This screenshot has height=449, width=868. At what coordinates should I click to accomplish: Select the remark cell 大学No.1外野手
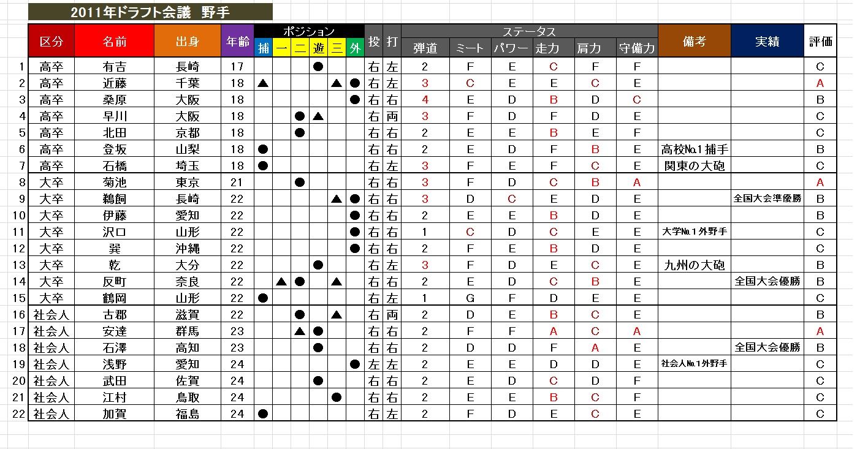(694, 232)
